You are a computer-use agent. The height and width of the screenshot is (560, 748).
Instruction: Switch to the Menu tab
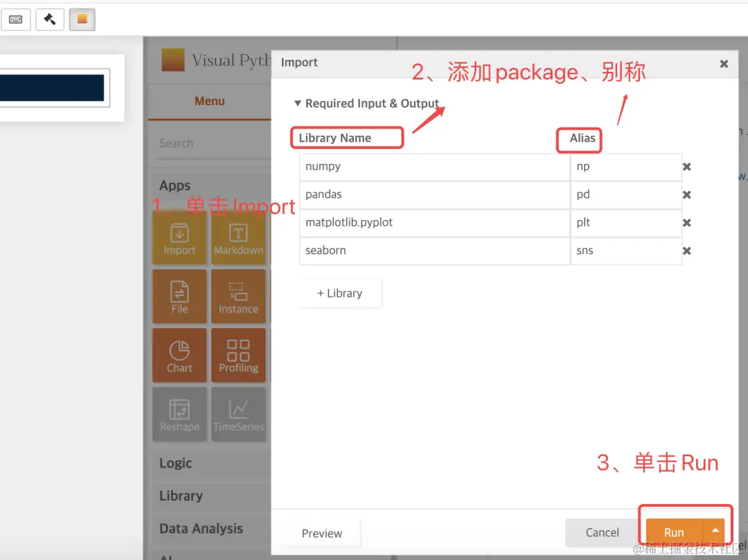point(209,101)
